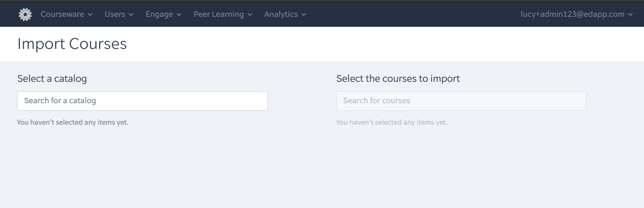The image size is (644, 208).
Task: Click the Select the courses to import heading
Action: 398,79
